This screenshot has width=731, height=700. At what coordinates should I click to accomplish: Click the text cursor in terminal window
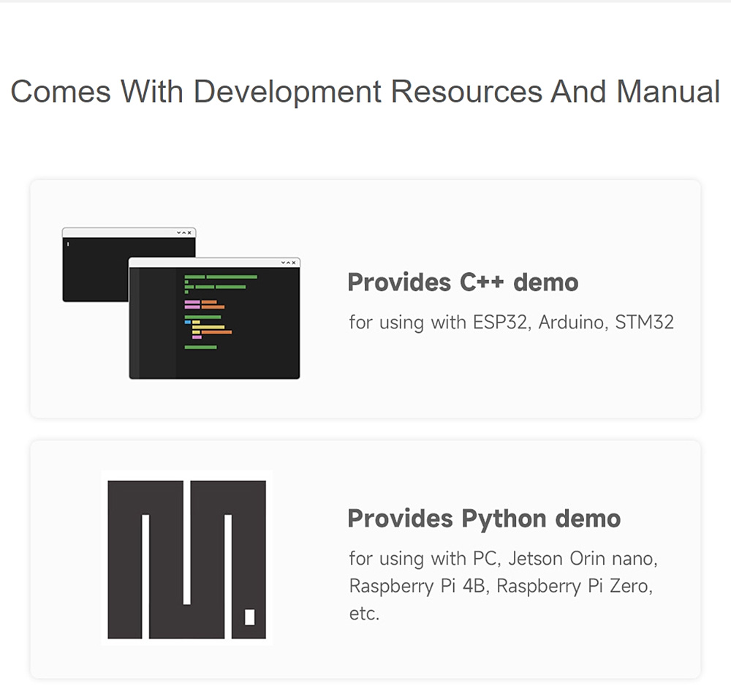point(67,244)
